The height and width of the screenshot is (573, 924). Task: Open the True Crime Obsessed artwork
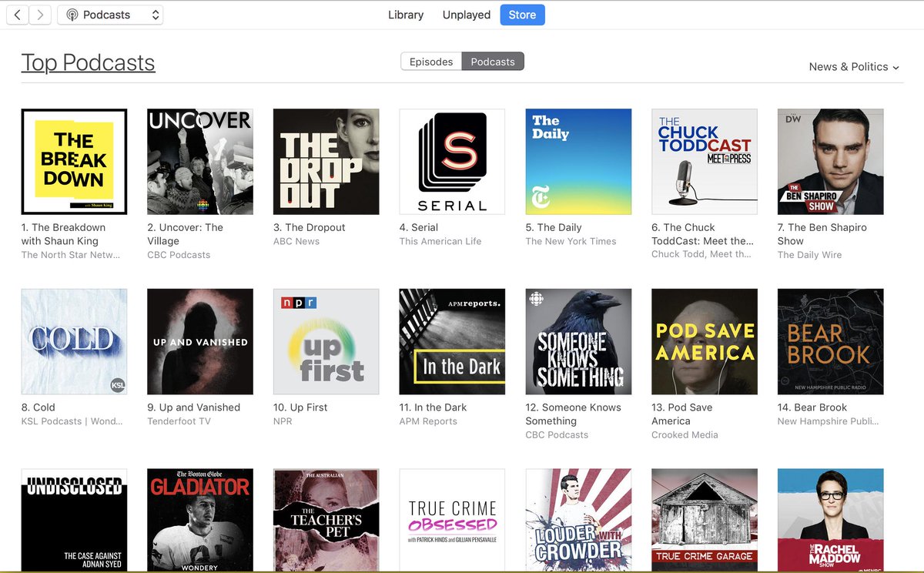[x=453, y=520]
